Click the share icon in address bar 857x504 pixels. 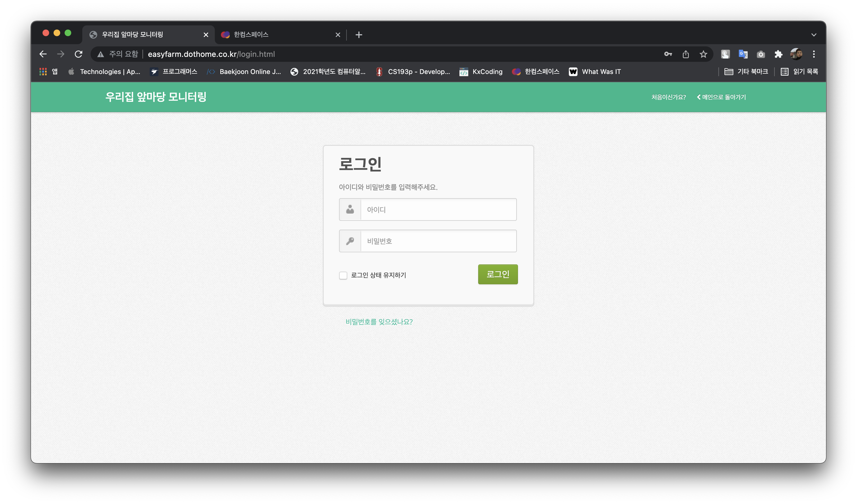[x=686, y=54]
